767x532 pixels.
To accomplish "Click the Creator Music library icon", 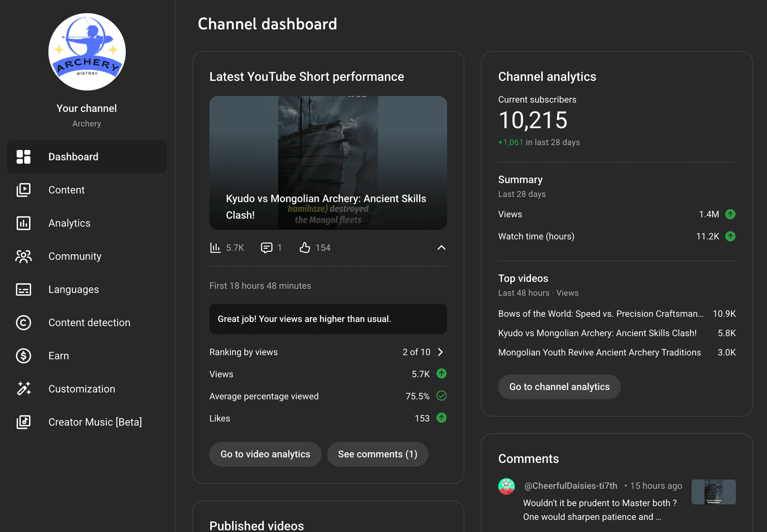I will [24, 422].
